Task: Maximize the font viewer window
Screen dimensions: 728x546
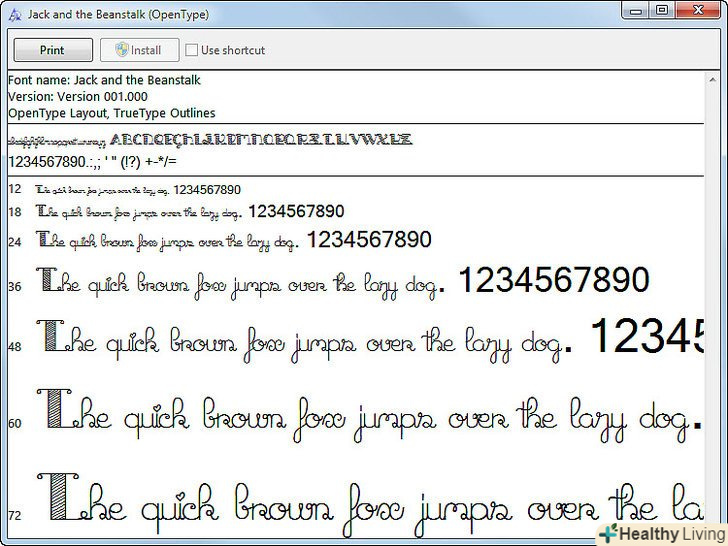Action: pos(662,11)
